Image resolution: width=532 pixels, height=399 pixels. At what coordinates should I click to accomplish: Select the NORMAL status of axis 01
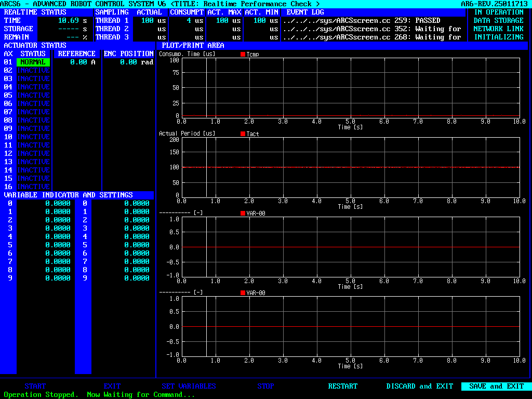(33, 62)
